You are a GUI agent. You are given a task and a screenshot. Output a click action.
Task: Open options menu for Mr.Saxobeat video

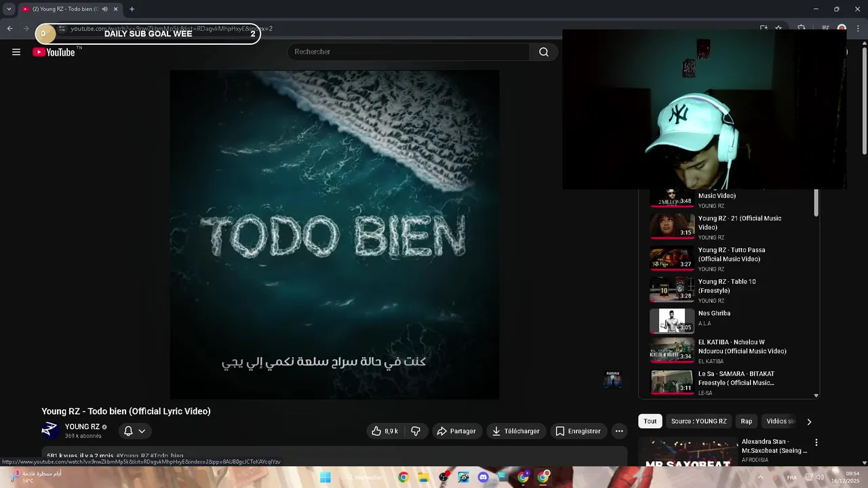click(x=816, y=443)
